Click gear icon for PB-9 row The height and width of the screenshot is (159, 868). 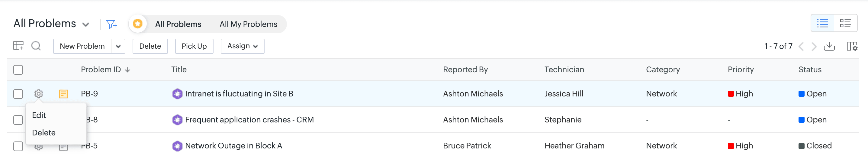click(x=39, y=94)
